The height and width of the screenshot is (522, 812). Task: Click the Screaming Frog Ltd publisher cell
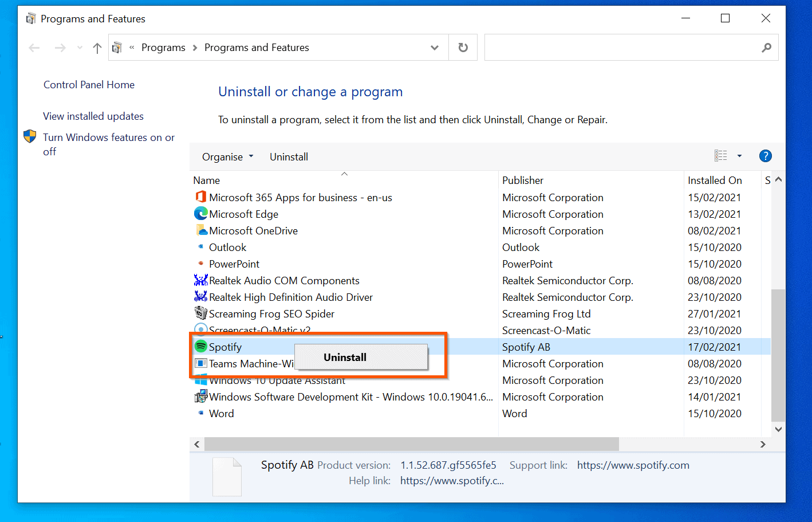point(546,313)
